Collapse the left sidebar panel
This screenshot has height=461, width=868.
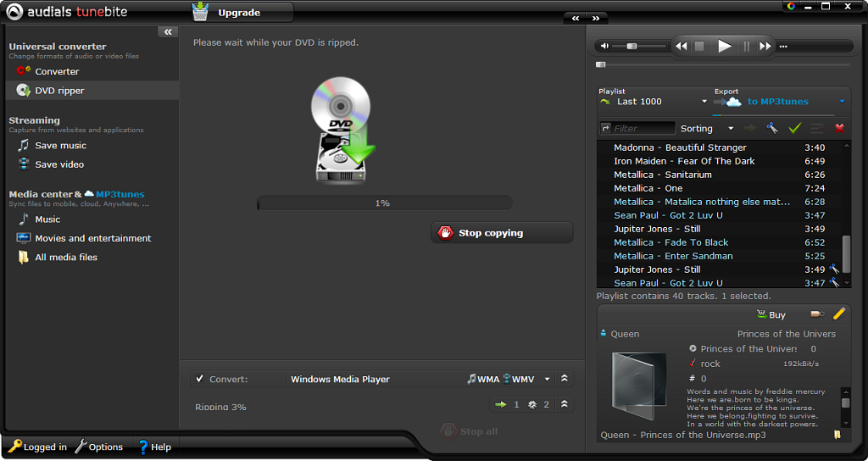pos(168,32)
